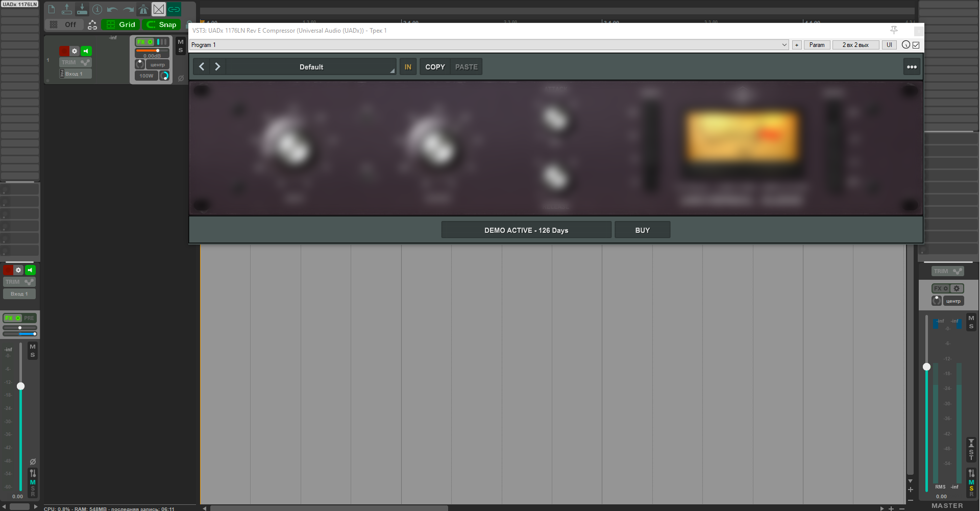
Task: Open the master FX chain button
Action: 941,288
